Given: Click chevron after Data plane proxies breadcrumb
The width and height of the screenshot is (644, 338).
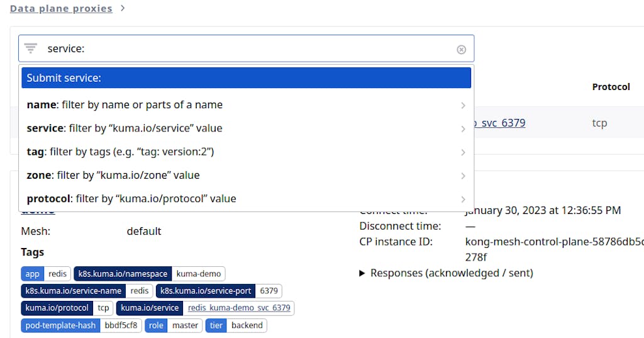Looking at the screenshot, I should (x=123, y=8).
